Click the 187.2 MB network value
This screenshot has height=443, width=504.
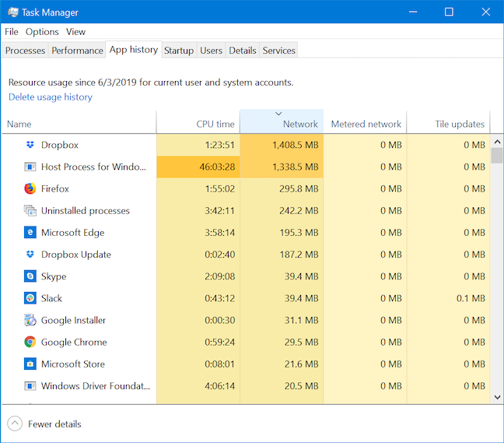[299, 255]
